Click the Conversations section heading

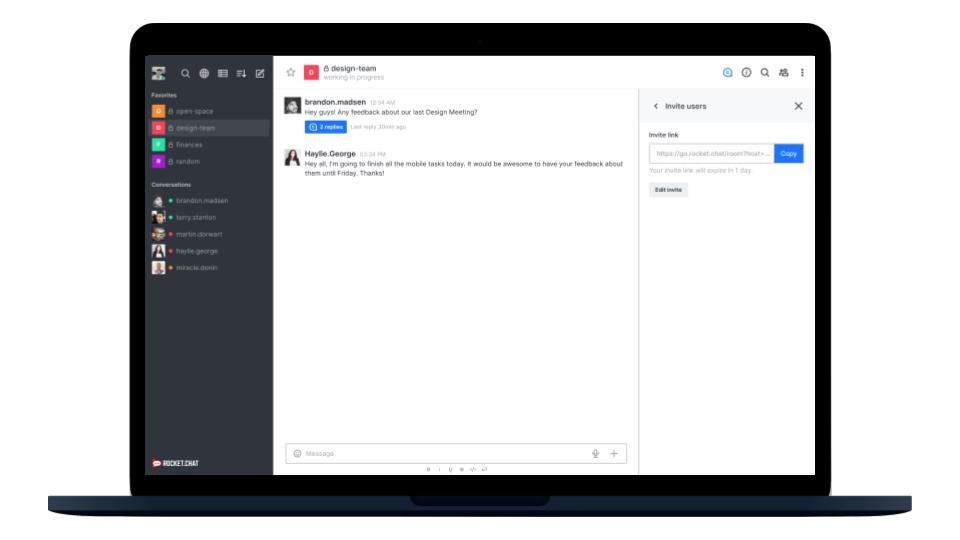pyautogui.click(x=171, y=184)
